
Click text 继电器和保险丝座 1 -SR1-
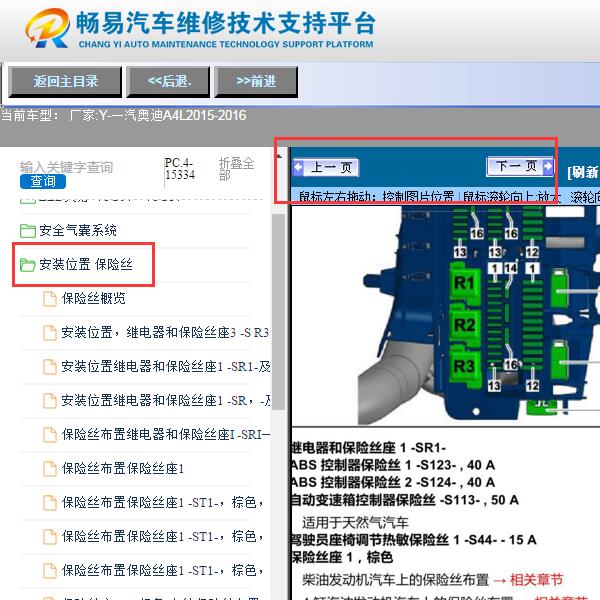coord(369,447)
